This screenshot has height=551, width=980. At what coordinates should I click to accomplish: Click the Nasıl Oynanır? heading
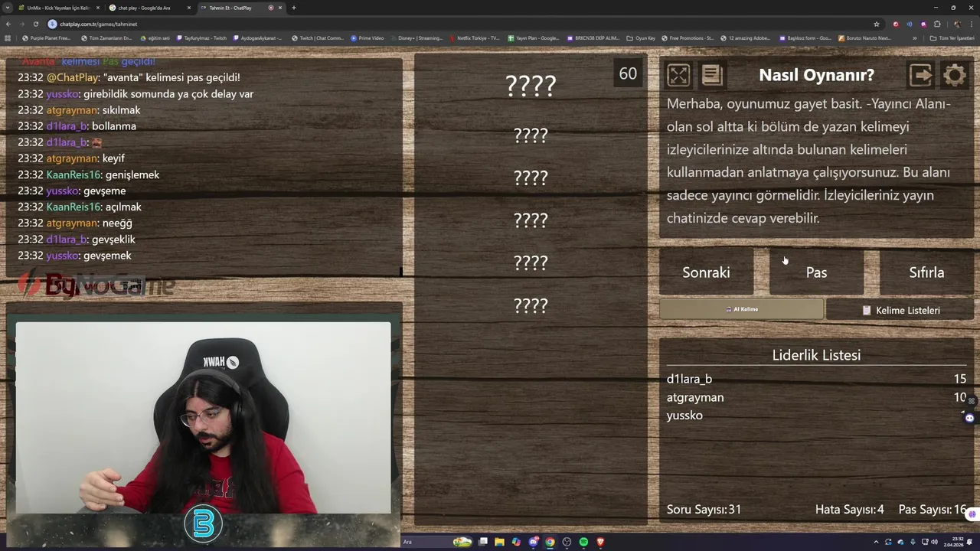pos(816,75)
